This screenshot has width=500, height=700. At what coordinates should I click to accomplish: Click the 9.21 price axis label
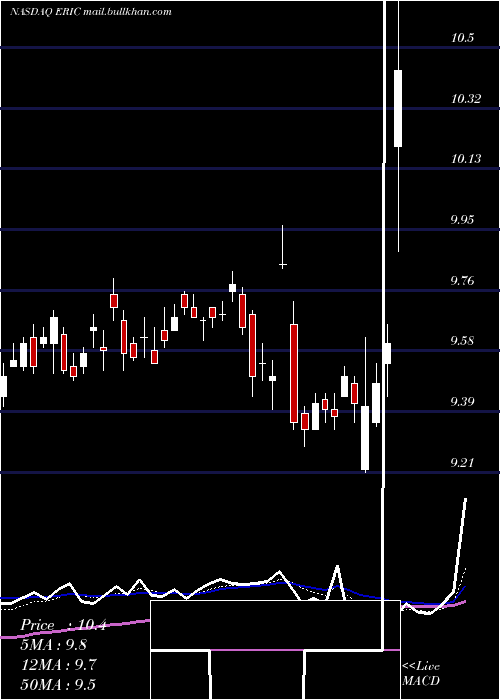462,462
